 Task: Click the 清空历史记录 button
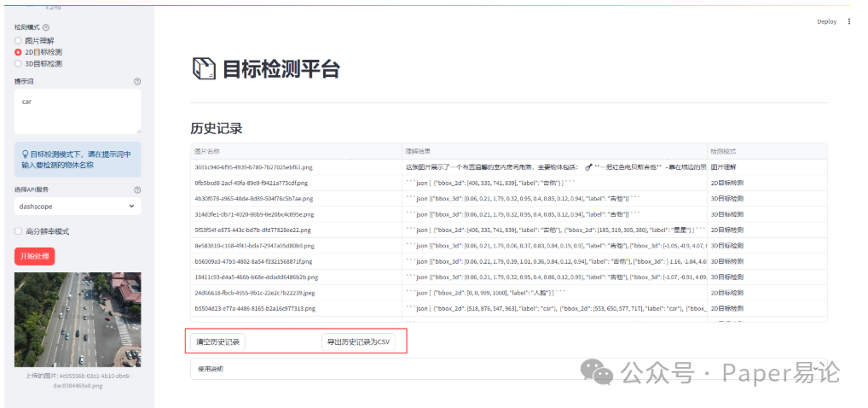(x=217, y=342)
